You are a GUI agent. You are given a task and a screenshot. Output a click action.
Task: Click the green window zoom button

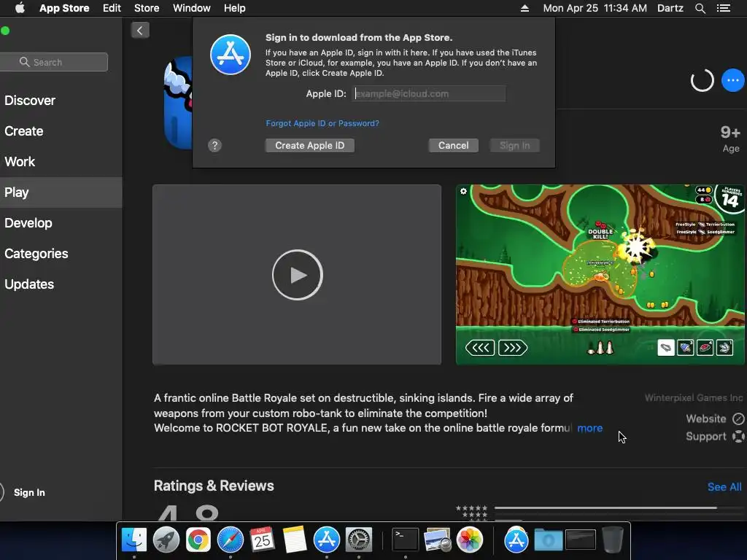pyautogui.click(x=5, y=31)
